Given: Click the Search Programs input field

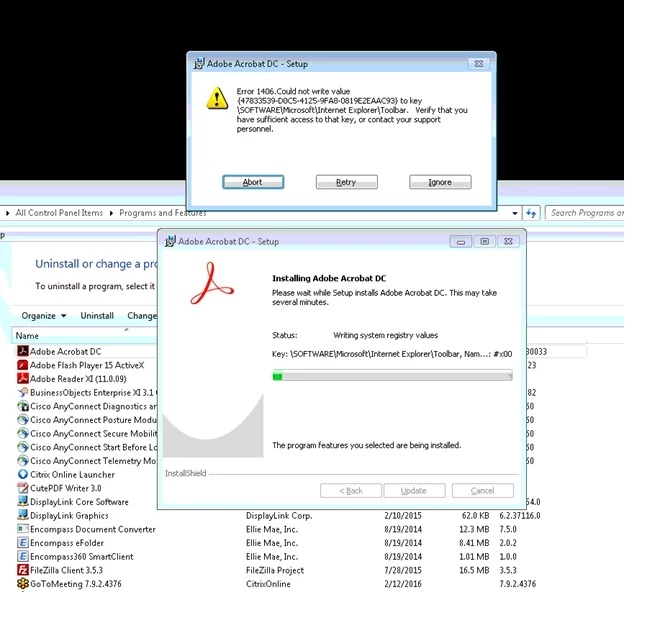Looking at the screenshot, I should 585,213.
